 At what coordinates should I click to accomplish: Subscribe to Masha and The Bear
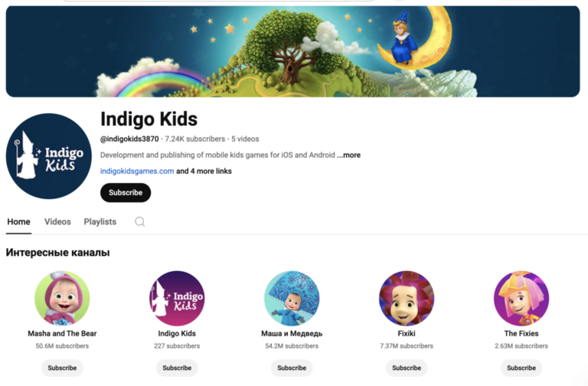point(62,368)
